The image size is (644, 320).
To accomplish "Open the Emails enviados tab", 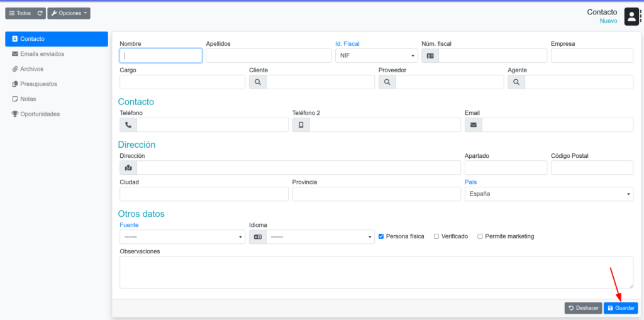I will 42,54.
